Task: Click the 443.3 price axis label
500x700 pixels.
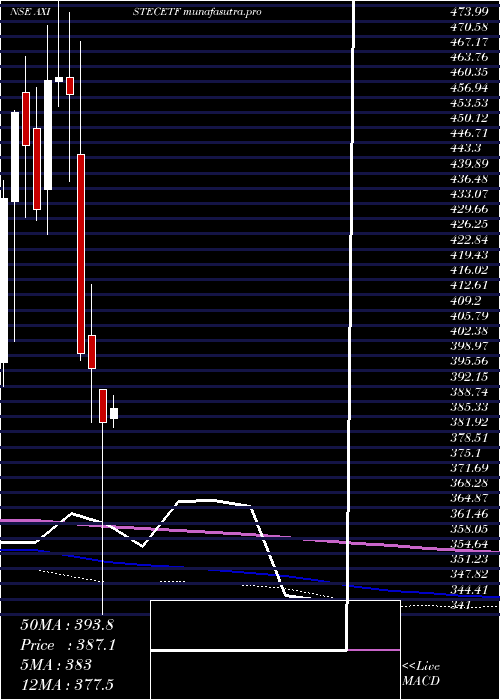Action: 465,148
